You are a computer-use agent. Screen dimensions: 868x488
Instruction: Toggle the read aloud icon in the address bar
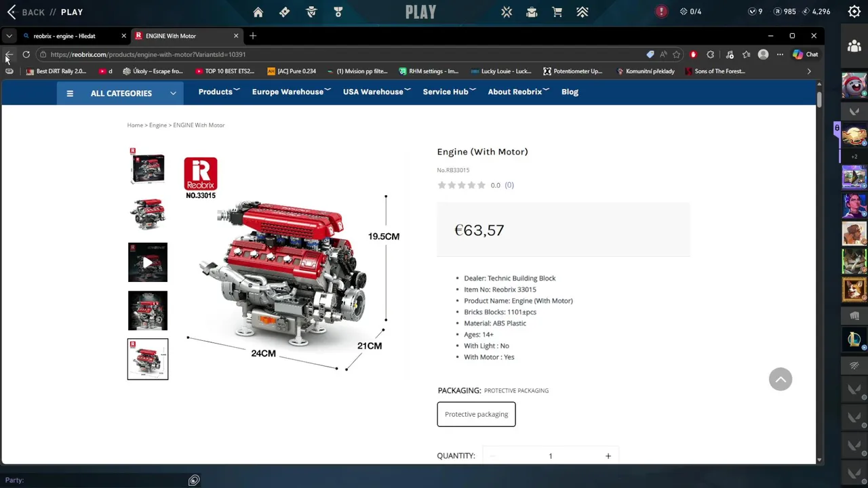pyautogui.click(x=663, y=54)
